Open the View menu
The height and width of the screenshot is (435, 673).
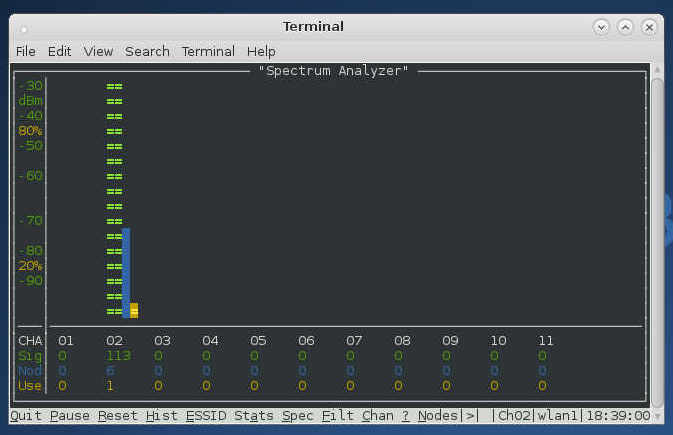(x=98, y=51)
